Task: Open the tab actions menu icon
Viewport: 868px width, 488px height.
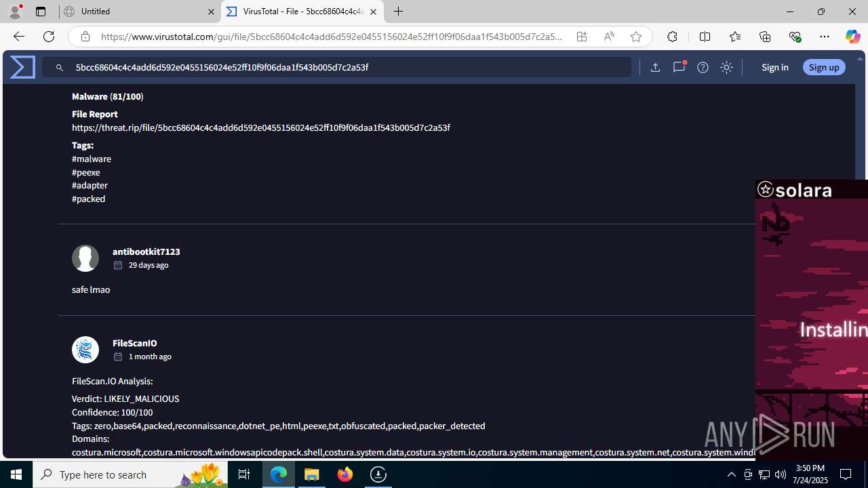Action: click(41, 12)
